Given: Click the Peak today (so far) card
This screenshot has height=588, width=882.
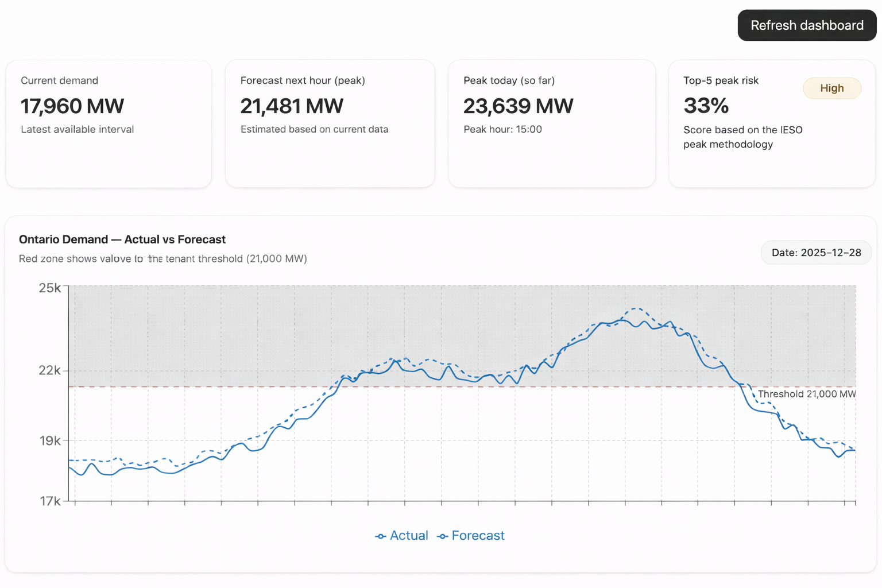Looking at the screenshot, I should pos(551,123).
